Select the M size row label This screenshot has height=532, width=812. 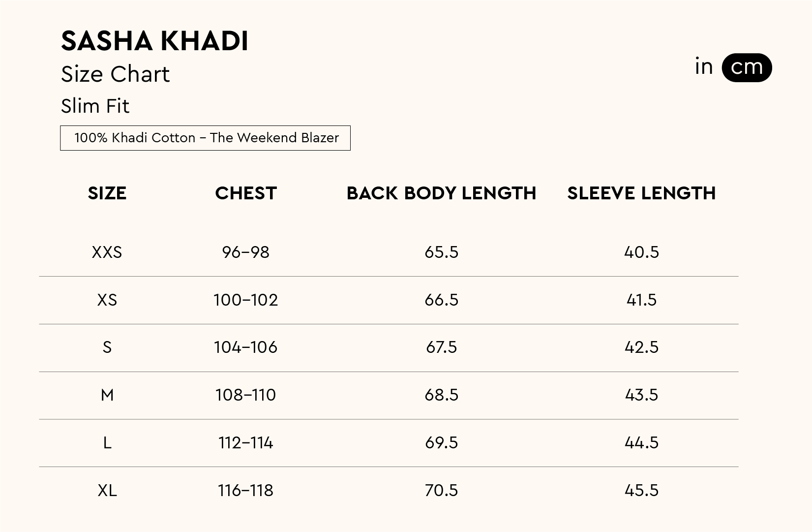[107, 395]
